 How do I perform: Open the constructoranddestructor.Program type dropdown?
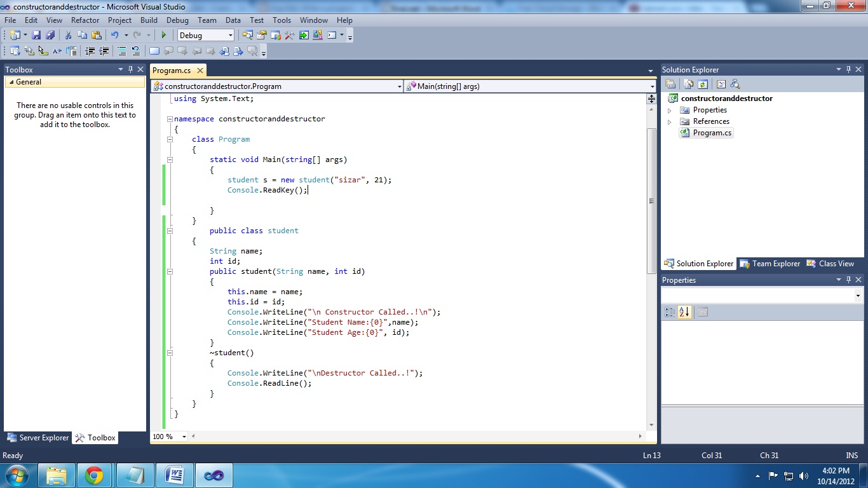tap(400, 86)
